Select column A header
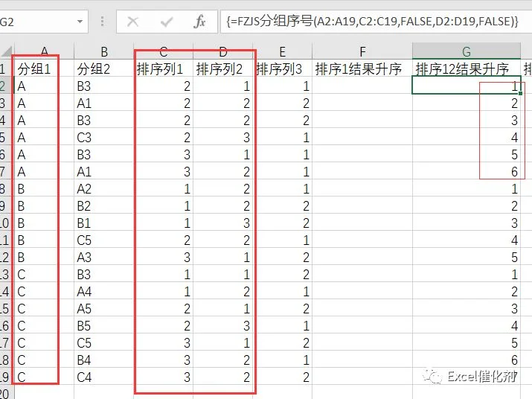 coord(44,51)
